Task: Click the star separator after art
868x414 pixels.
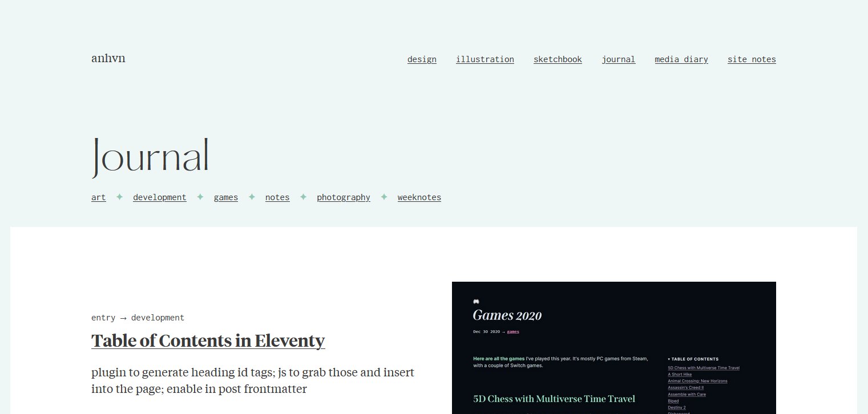Action: pos(119,197)
